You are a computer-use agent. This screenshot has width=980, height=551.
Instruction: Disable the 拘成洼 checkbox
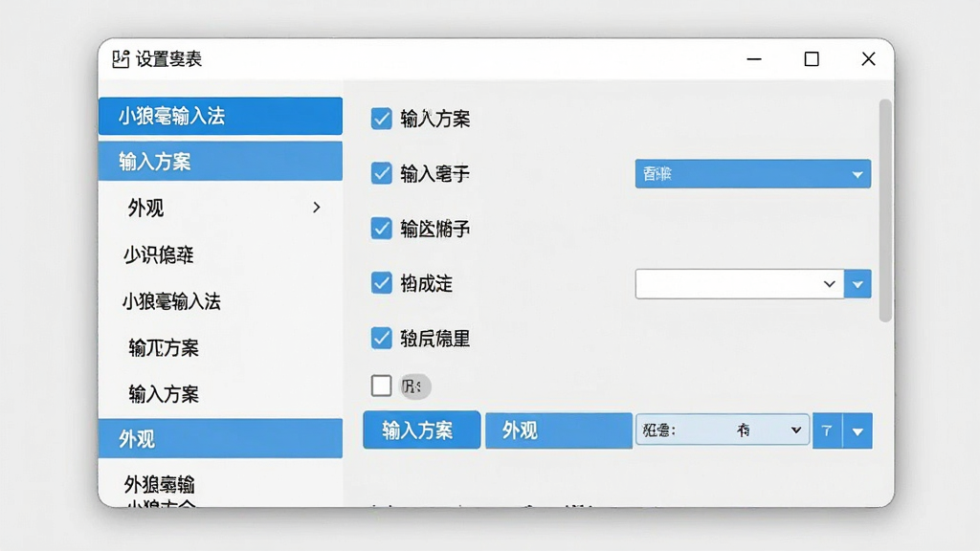(x=381, y=283)
